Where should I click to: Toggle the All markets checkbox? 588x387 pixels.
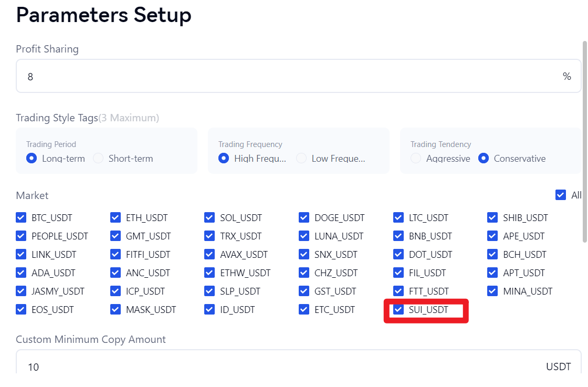[560, 195]
